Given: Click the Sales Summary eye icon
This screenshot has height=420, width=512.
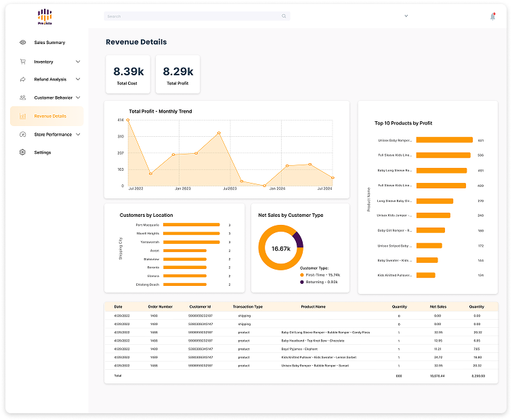Looking at the screenshot, I should coord(22,43).
